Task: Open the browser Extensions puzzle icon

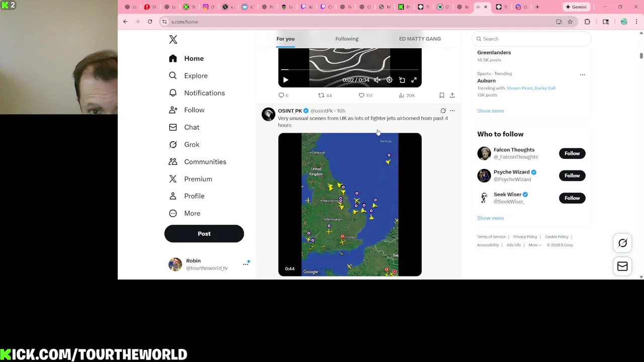Action: pos(587,22)
